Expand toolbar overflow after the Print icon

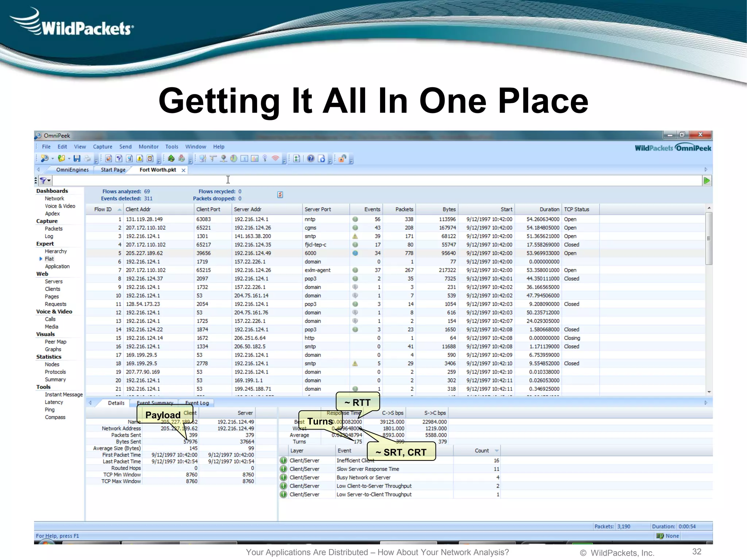point(96,161)
